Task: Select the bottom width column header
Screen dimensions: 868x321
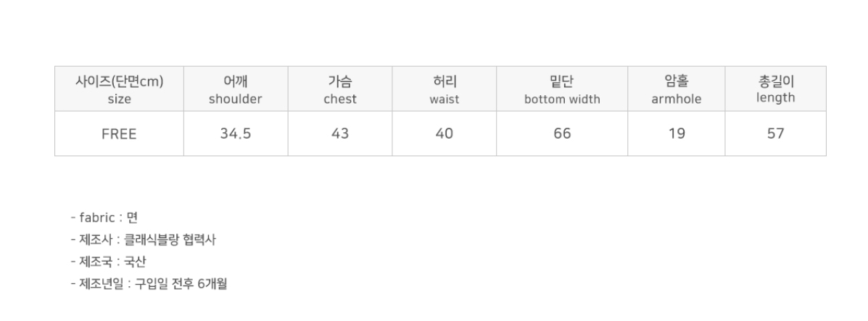Action: point(562,90)
